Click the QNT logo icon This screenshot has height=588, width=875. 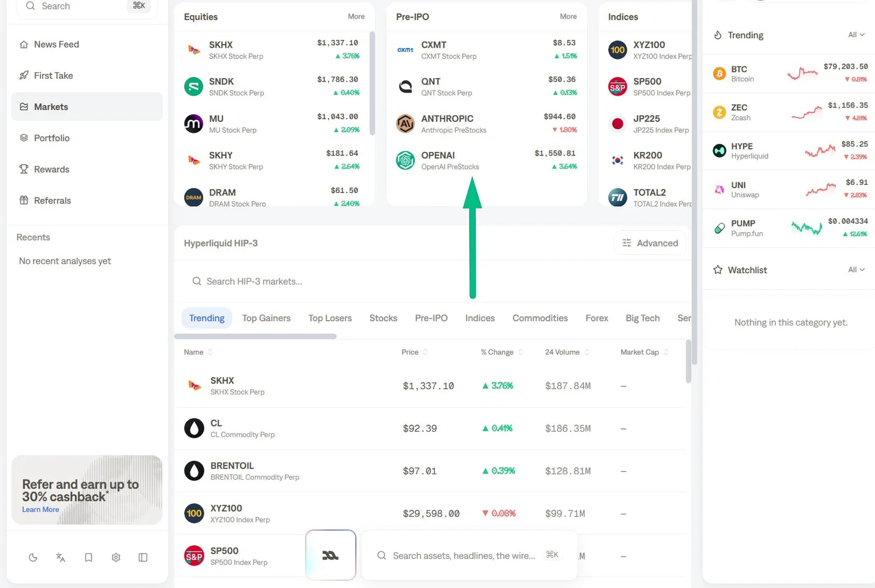coord(405,86)
